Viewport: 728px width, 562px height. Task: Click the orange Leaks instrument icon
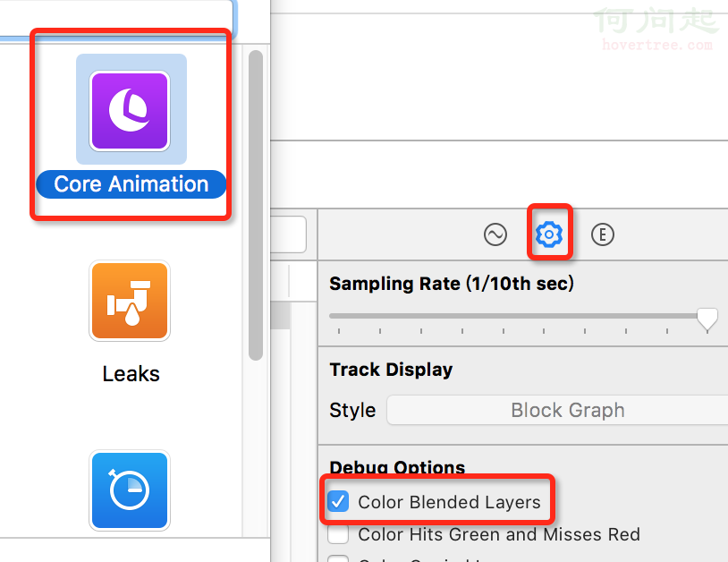pos(130,301)
